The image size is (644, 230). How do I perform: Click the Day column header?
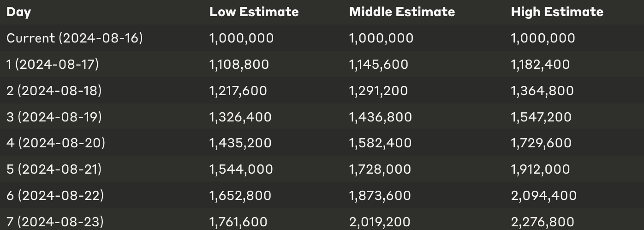pos(18,12)
